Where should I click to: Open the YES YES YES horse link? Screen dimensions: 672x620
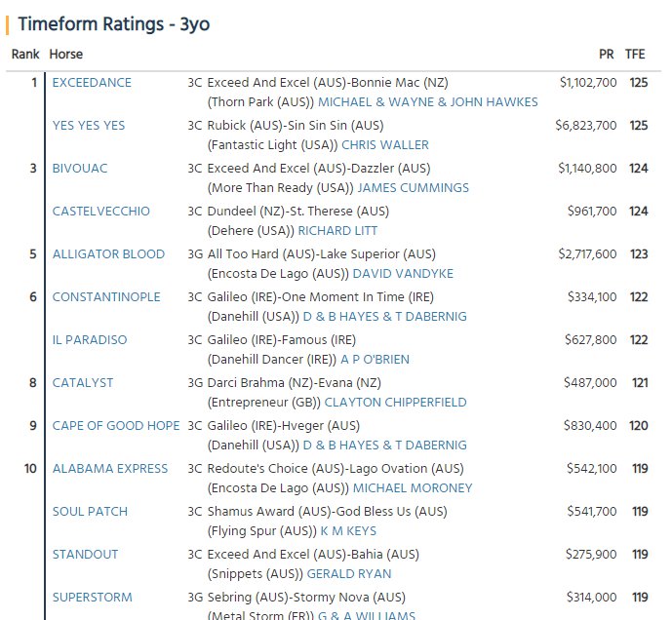[x=89, y=126]
